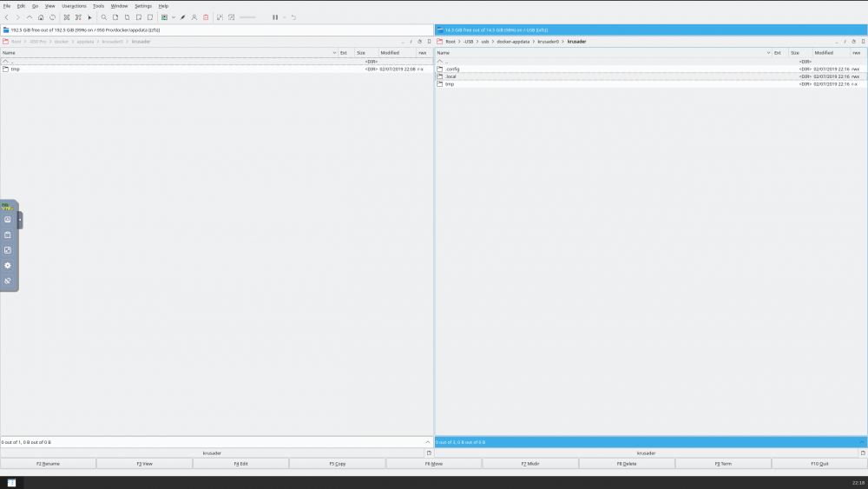Click the F8 Delete button

click(x=627, y=464)
